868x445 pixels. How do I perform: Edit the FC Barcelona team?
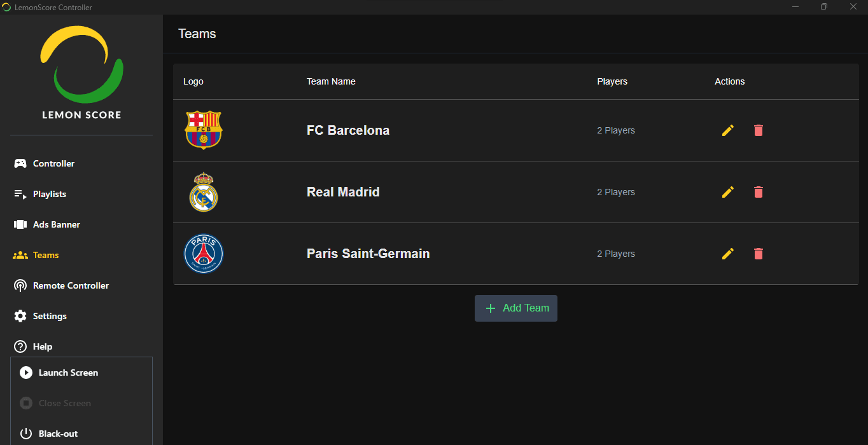pyautogui.click(x=728, y=130)
